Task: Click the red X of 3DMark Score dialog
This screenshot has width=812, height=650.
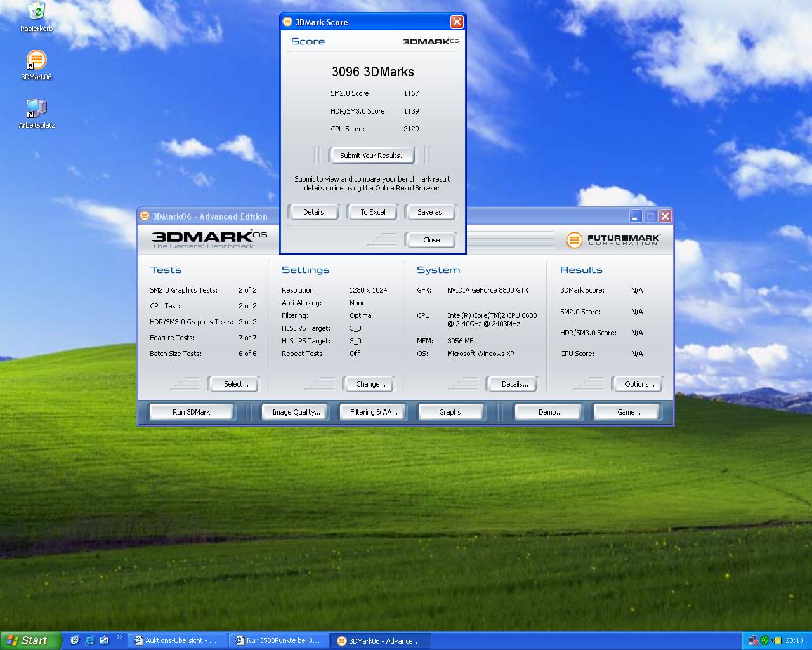Action: pos(457,22)
